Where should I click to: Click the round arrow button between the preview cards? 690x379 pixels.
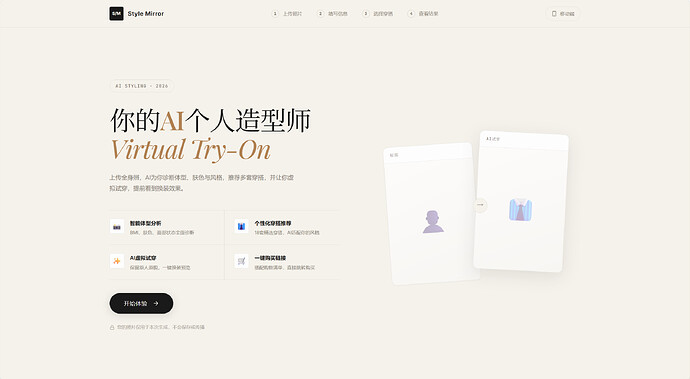(480, 205)
